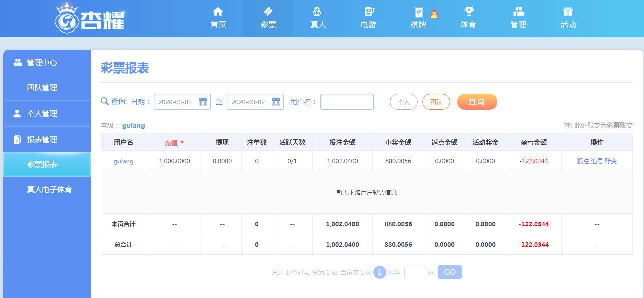644x298 pixels.
Task: Open the end date calendar icon
Action: pos(276,101)
